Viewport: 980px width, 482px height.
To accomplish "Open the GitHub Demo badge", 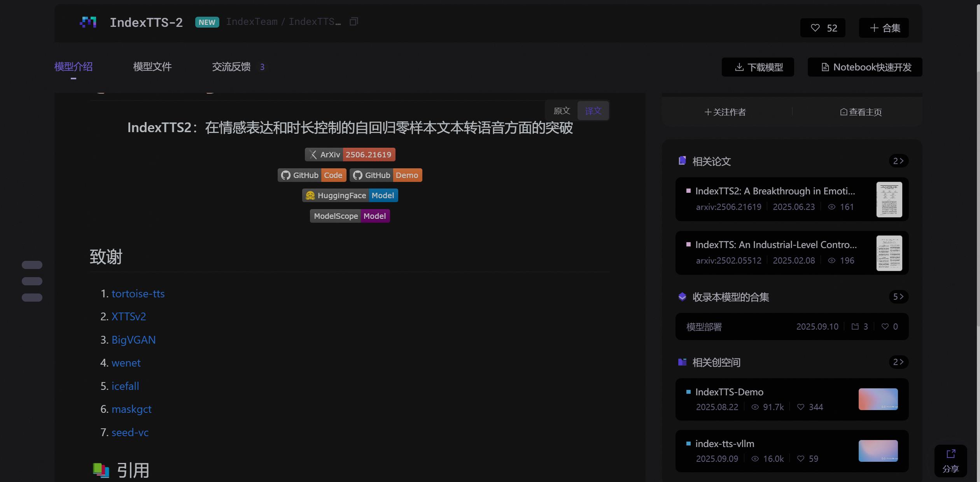I will click(386, 175).
